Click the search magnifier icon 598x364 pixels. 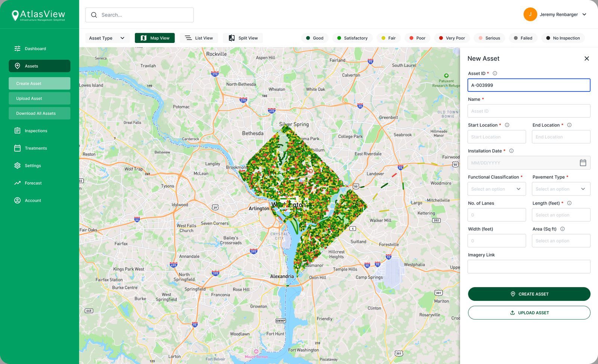click(x=94, y=15)
